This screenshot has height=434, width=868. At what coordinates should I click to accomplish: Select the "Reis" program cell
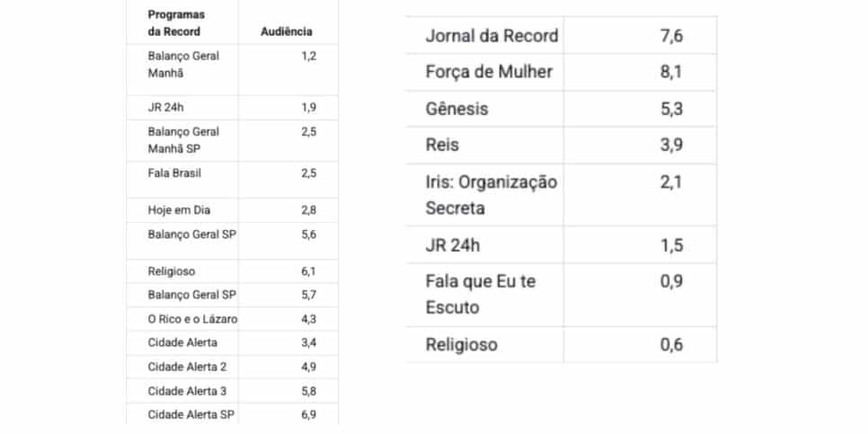pyautogui.click(x=442, y=145)
